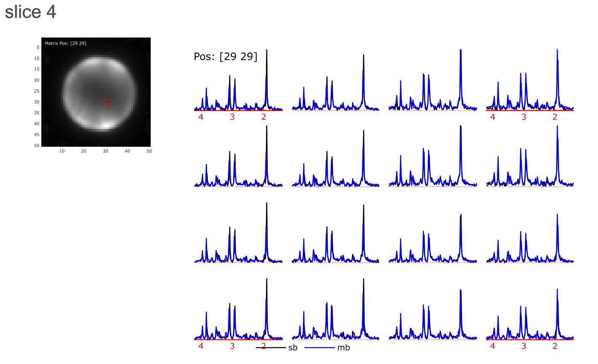The width and height of the screenshot is (598, 364).
Task: Select third-row first-column spectrum plot
Action: [238, 232]
